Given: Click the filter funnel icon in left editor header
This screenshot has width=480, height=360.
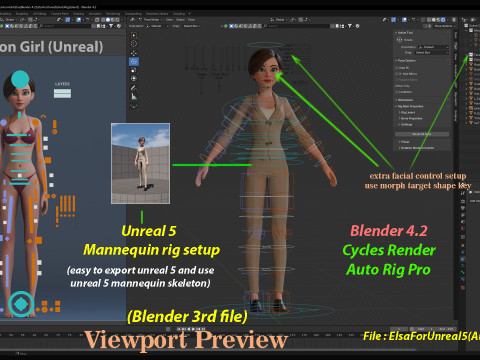Looking at the screenshot, I should coord(111,26).
